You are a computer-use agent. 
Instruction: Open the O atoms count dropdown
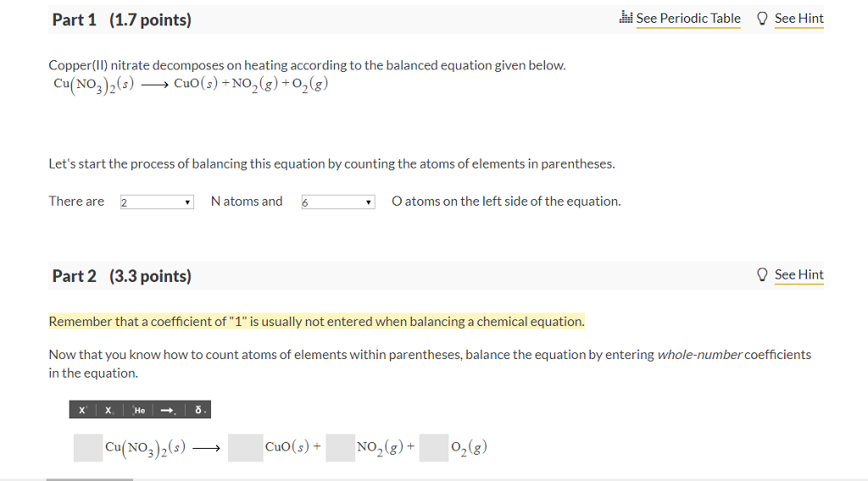(x=338, y=202)
